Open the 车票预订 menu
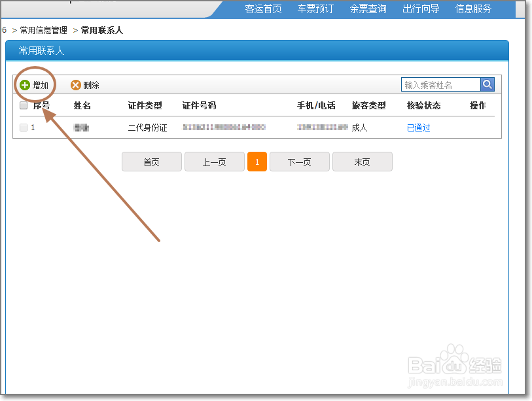 coord(315,9)
